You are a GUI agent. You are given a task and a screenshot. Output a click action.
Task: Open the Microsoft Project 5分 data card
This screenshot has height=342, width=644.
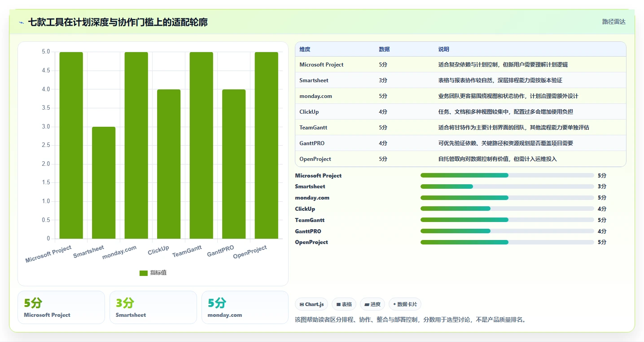61,307
